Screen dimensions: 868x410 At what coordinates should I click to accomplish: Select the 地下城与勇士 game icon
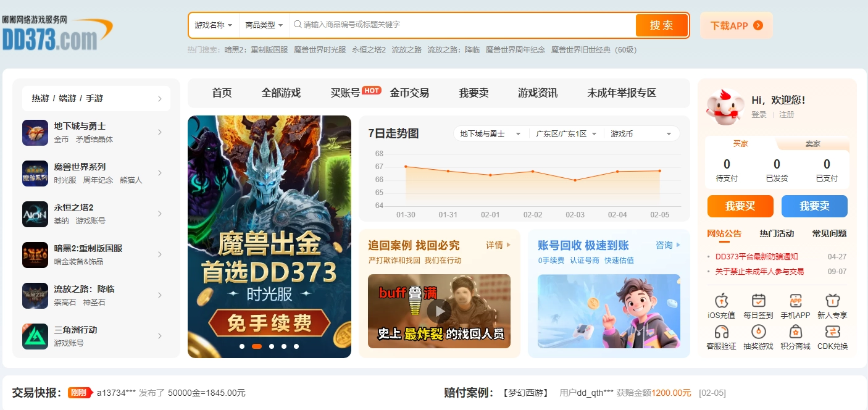pos(35,132)
